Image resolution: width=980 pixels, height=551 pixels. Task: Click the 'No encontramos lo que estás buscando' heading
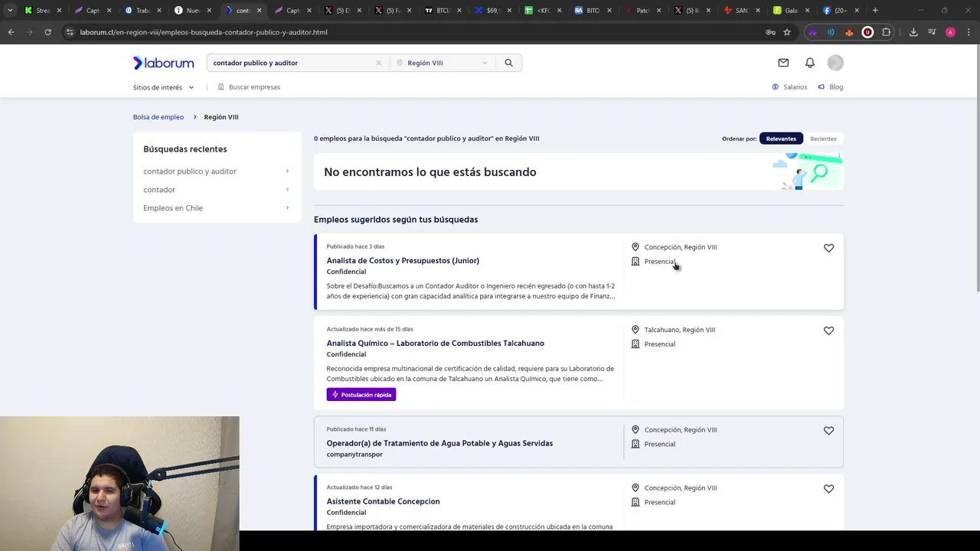[430, 172]
